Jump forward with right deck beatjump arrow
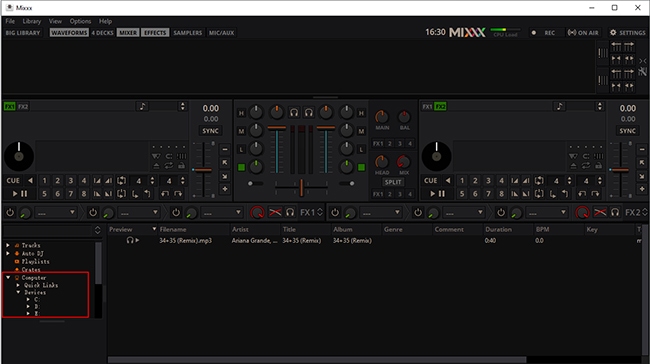 (595, 194)
